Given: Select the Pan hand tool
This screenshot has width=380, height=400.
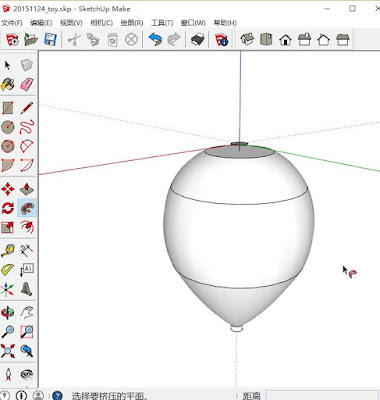Looking at the screenshot, I should point(27,312).
